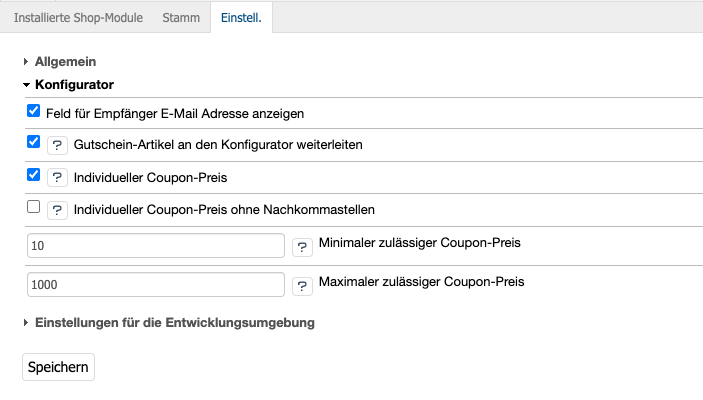The width and height of the screenshot is (703, 400).
Task: Click the minimum coupon price input field
Action: click(157, 246)
